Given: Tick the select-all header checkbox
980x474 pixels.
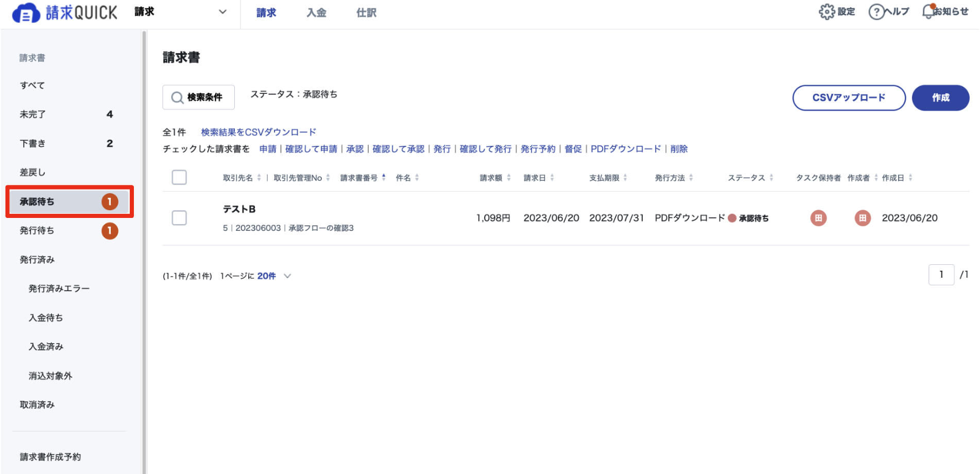Looking at the screenshot, I should 179,177.
